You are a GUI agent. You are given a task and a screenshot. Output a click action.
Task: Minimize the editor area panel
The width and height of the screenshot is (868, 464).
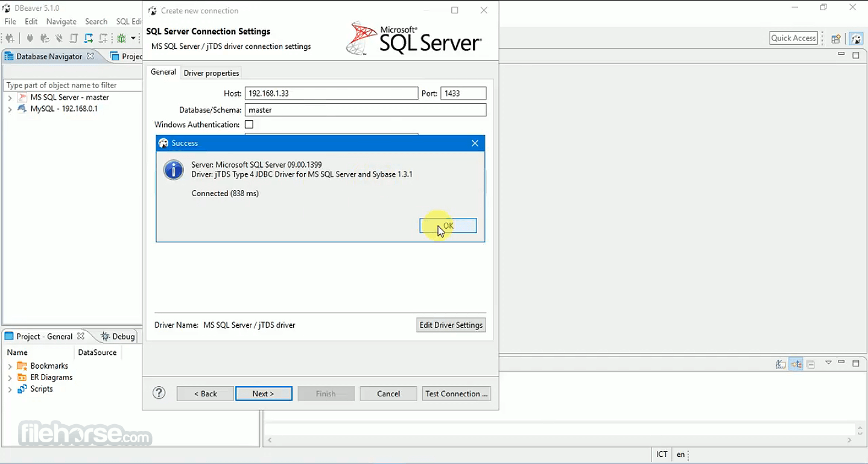pyautogui.click(x=841, y=55)
